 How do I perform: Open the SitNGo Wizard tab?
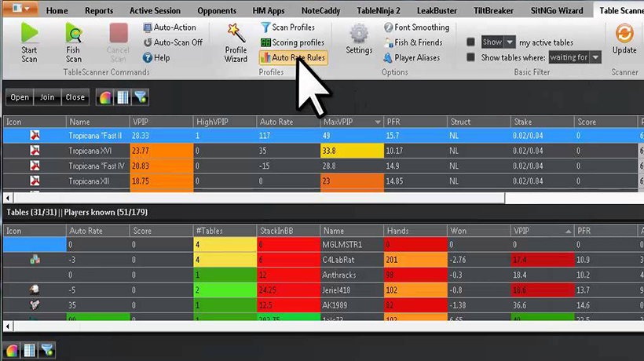click(x=557, y=11)
